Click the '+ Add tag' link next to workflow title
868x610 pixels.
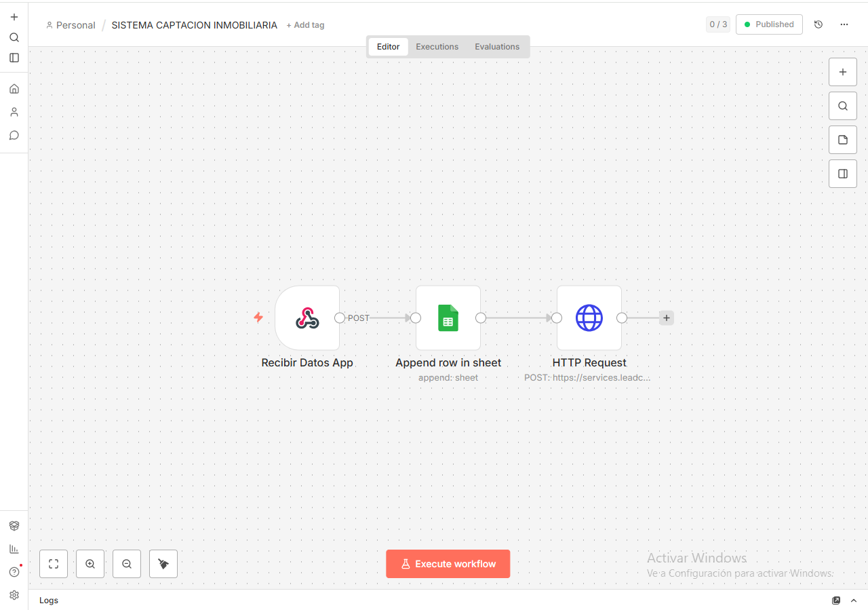305,24
